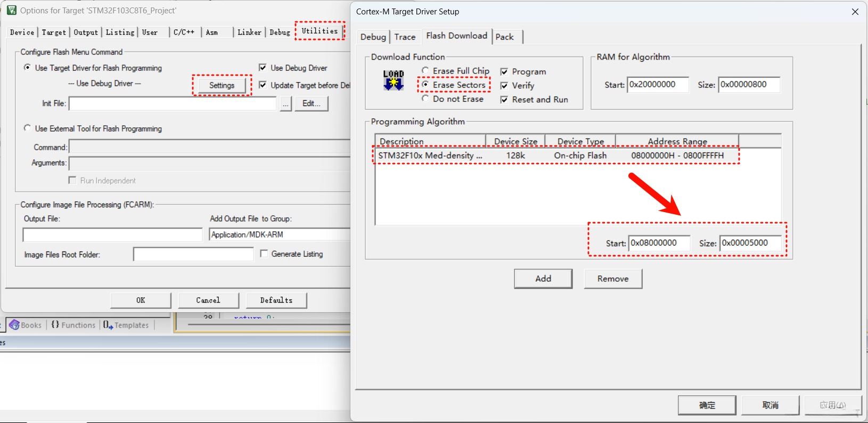The height and width of the screenshot is (423, 868).
Task: Switch to the Device tab
Action: (22, 32)
